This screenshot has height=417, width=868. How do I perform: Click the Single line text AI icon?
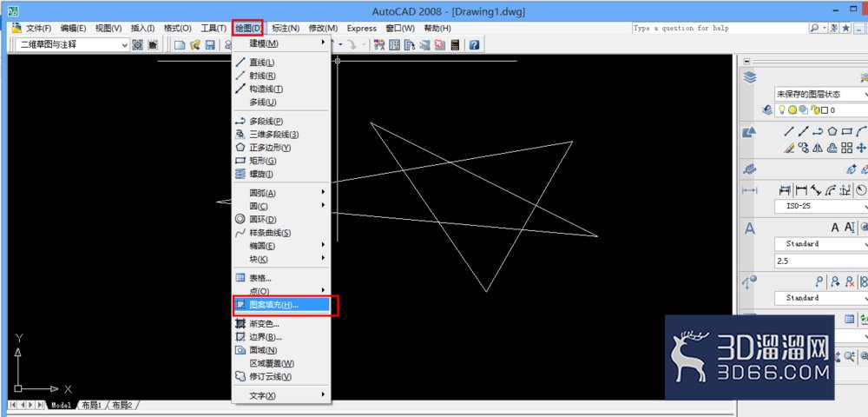click(x=849, y=227)
